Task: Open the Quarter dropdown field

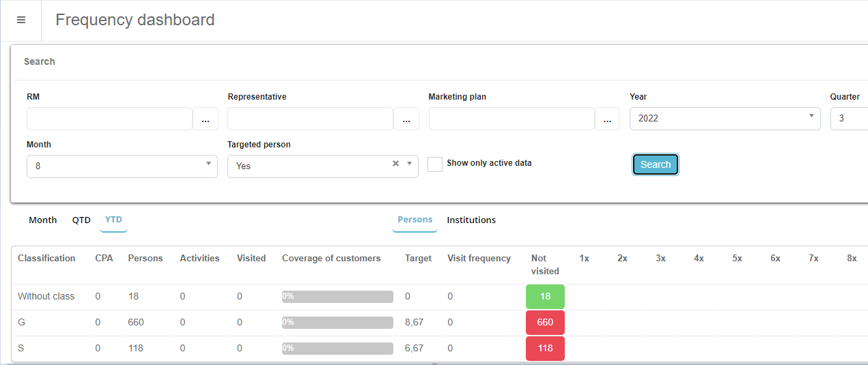Action: click(848, 119)
